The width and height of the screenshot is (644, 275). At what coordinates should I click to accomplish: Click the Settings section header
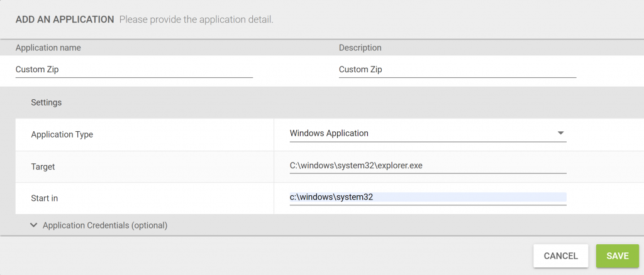46,102
